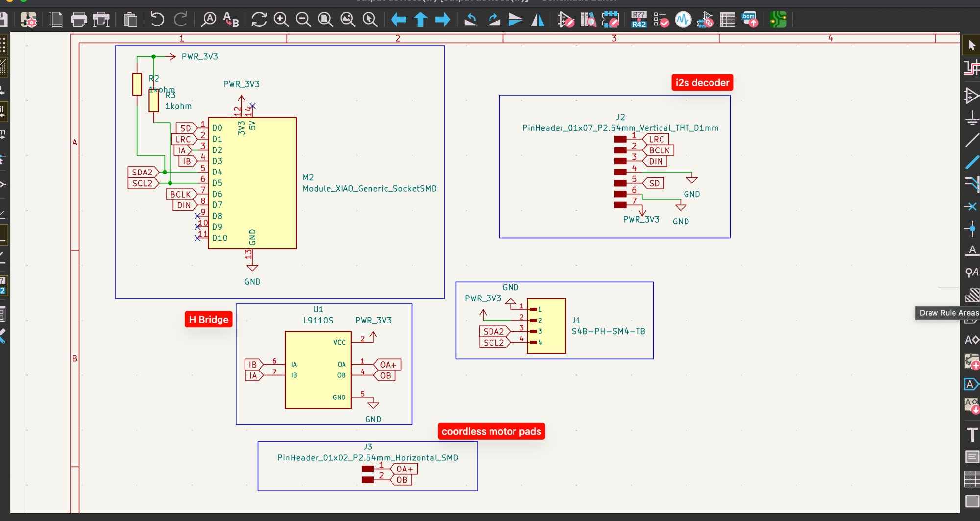This screenshot has height=521, width=980.
Task: Open the Symbol Editor
Action: pos(566,20)
